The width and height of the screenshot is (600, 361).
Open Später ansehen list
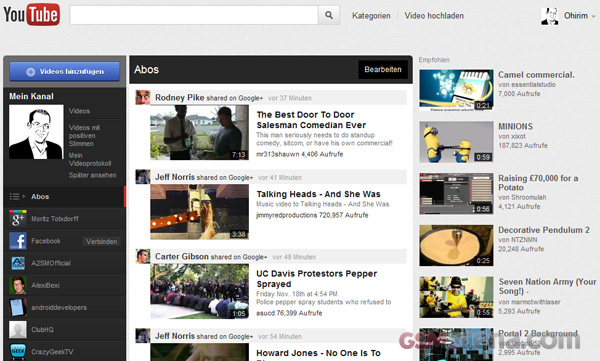93,175
